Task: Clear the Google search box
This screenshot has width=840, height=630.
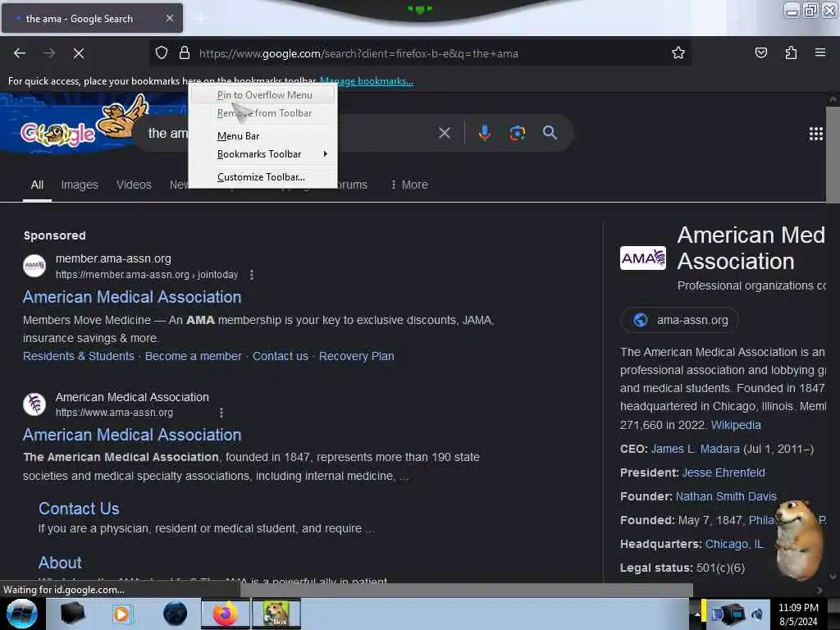Action: (x=444, y=133)
